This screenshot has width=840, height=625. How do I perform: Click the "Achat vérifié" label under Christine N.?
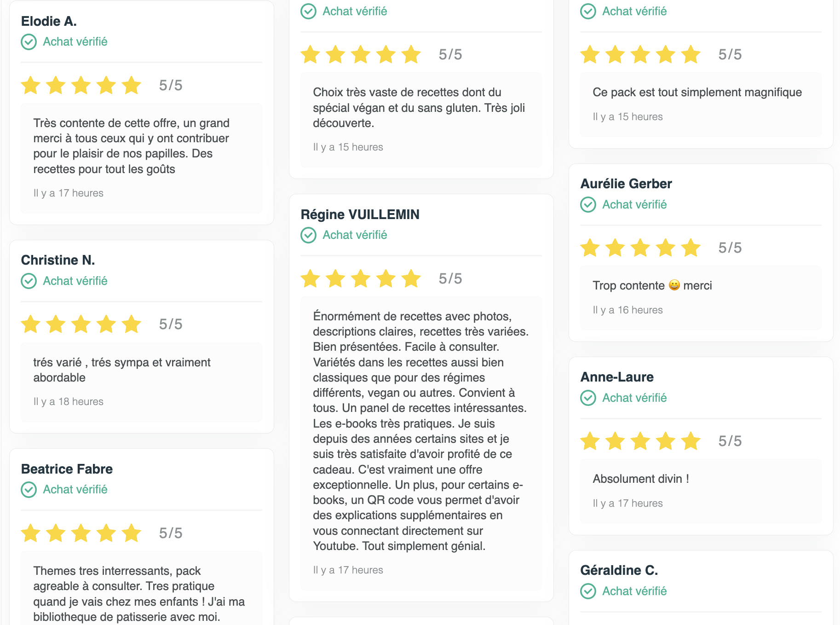tap(75, 281)
